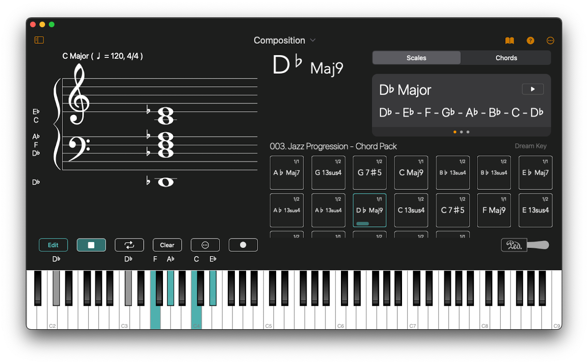Viewport: 588px width, 364px height.
Task: Click the D♭ Maj9 chord name display
Action: [308, 66]
